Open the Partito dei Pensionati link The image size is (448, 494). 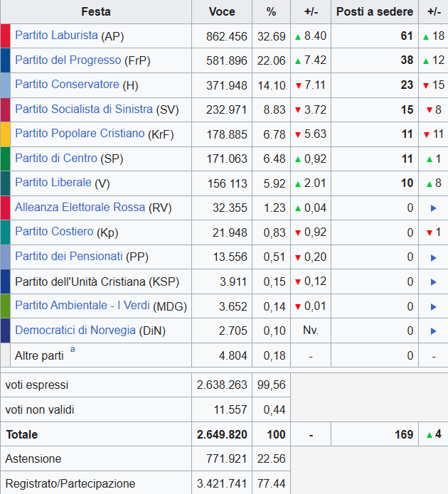(x=69, y=256)
